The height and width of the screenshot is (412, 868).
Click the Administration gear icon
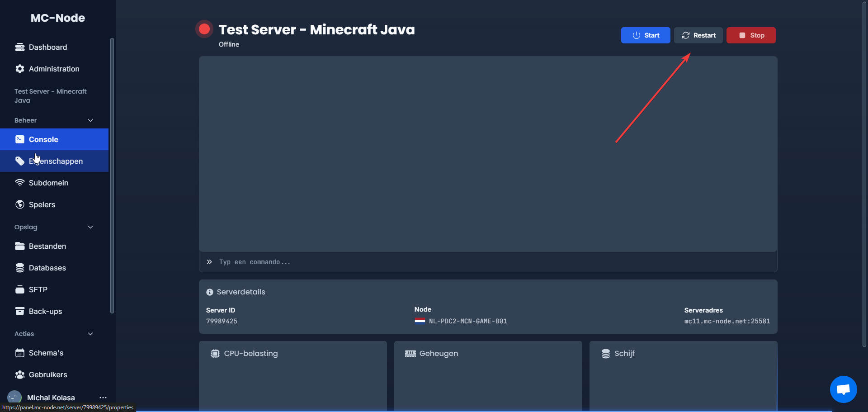pyautogui.click(x=19, y=69)
